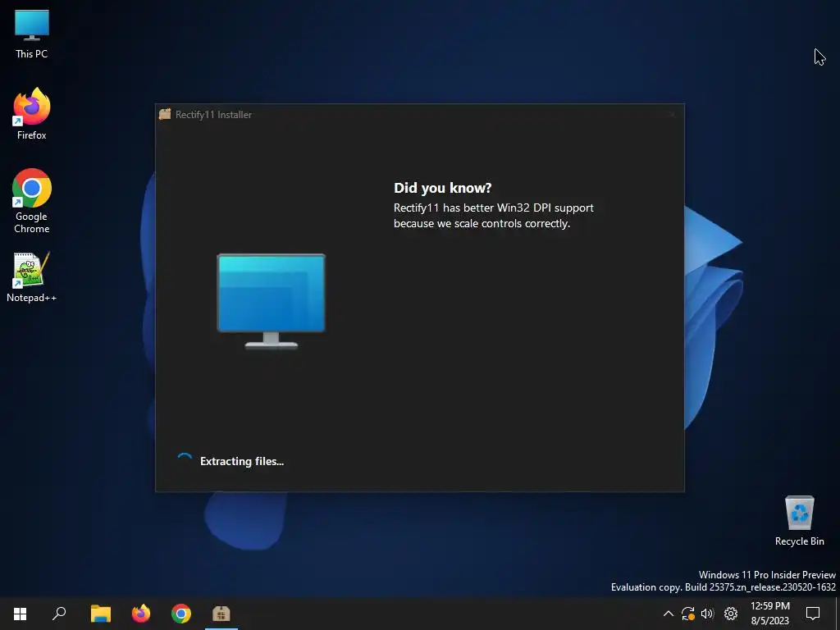Click the Rectify11 Installer window title

pyautogui.click(x=213, y=115)
